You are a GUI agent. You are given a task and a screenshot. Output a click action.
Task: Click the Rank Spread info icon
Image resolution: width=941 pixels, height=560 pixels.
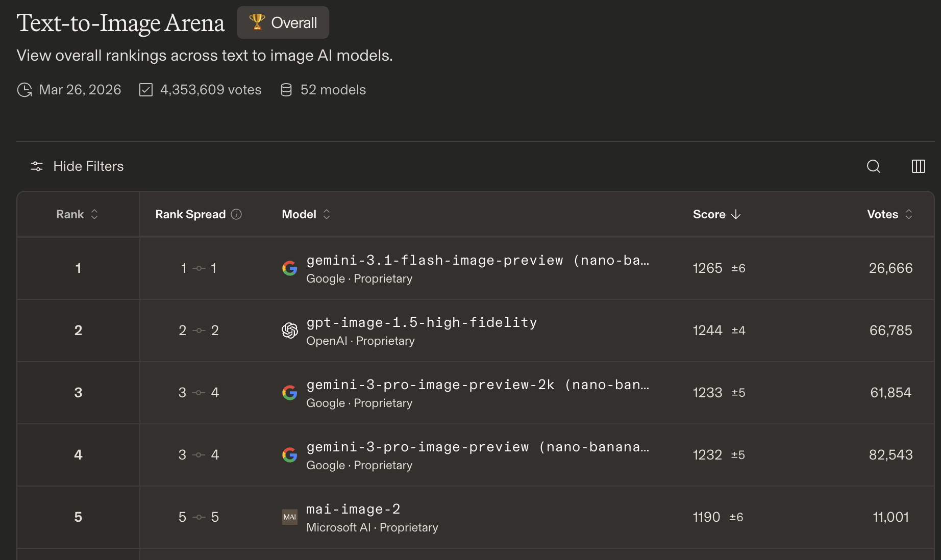tap(236, 214)
